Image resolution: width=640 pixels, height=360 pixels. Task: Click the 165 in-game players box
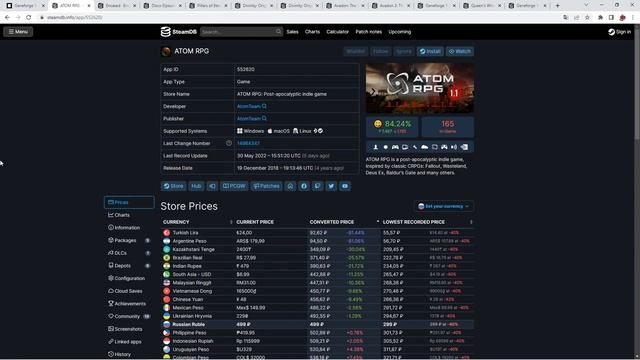pyautogui.click(x=447, y=127)
